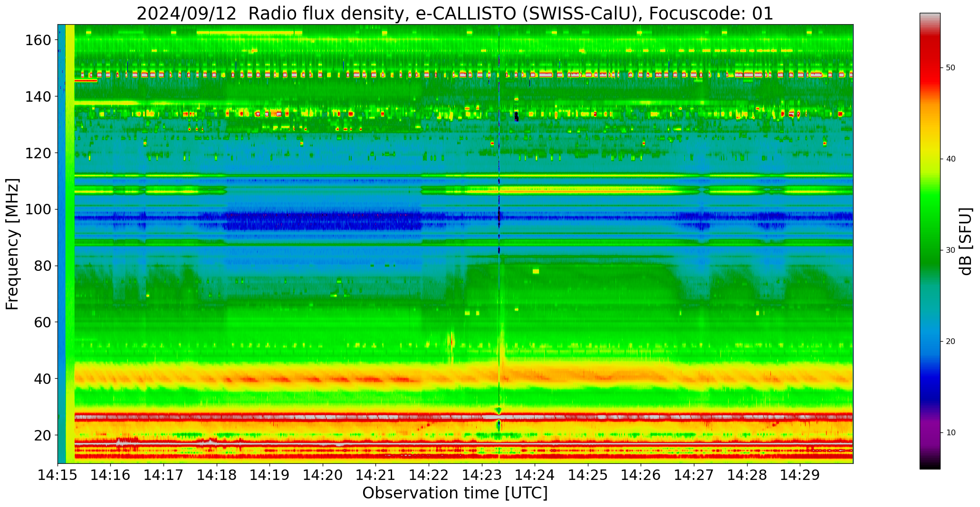Click the 'dB [SFU]' colorbar label

click(966, 241)
